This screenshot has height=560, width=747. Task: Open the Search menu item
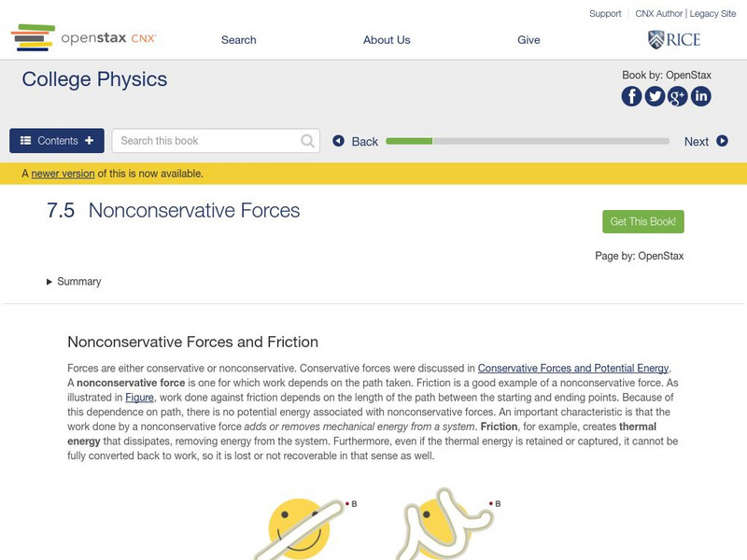pyautogui.click(x=238, y=40)
